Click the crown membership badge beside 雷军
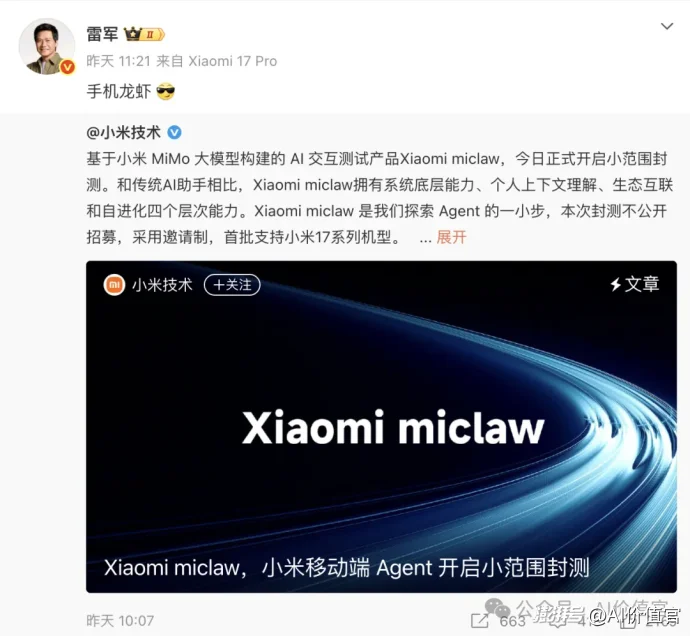 pos(144,34)
